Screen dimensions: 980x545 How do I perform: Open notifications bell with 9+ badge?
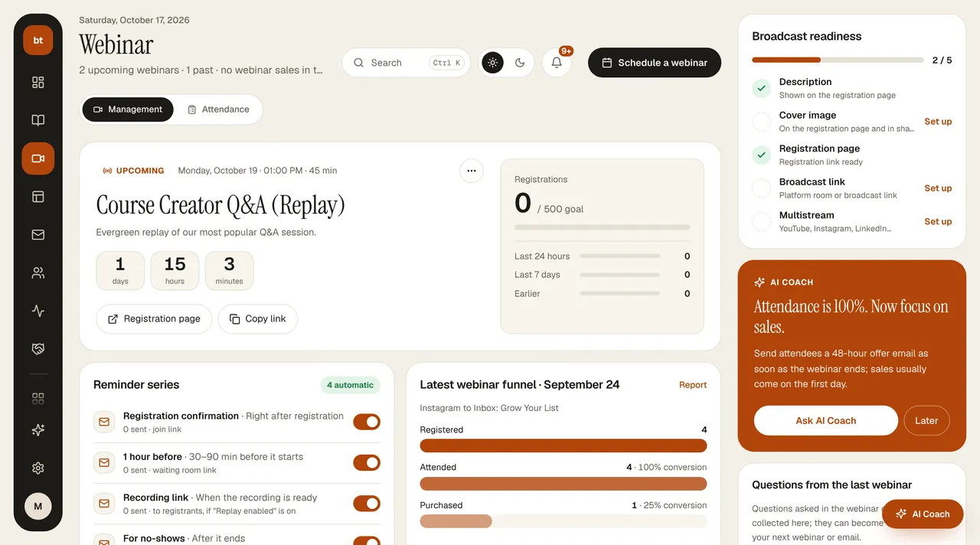point(557,63)
